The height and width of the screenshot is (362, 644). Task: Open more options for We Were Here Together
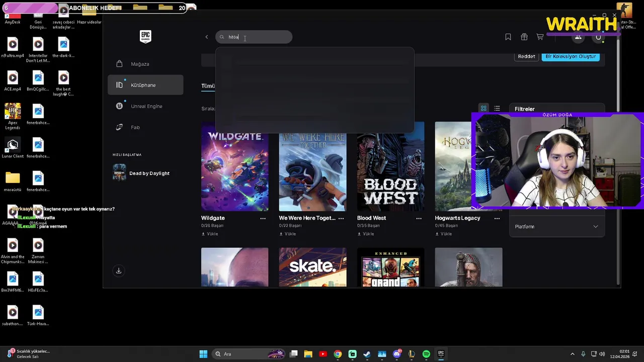tap(341, 218)
